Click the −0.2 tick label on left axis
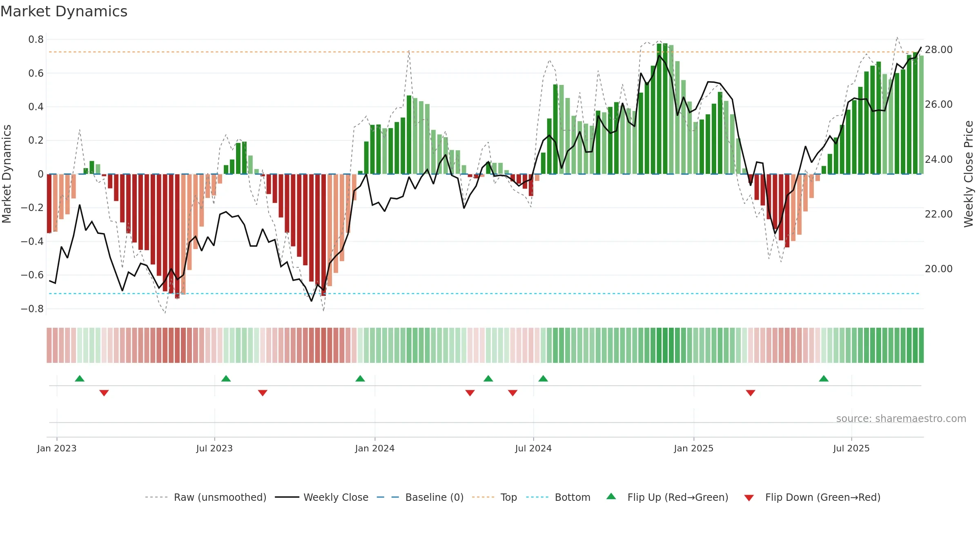980x551 pixels. [32, 208]
